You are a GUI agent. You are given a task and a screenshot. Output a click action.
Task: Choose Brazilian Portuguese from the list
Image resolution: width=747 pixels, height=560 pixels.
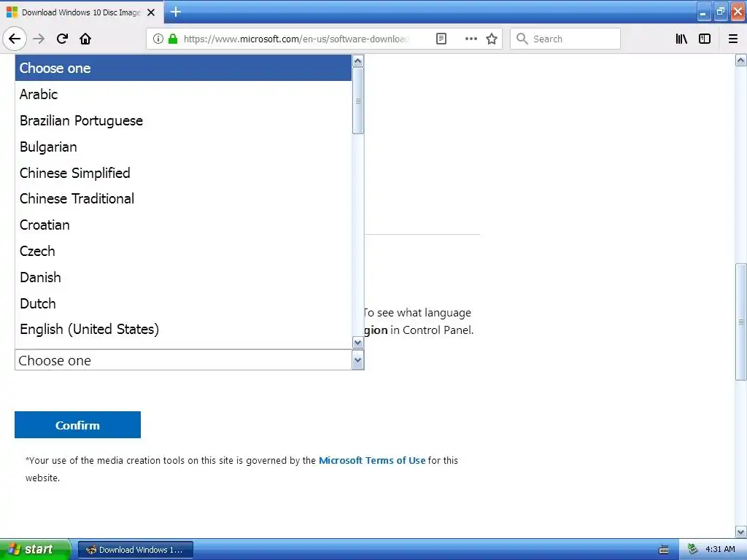click(183, 120)
